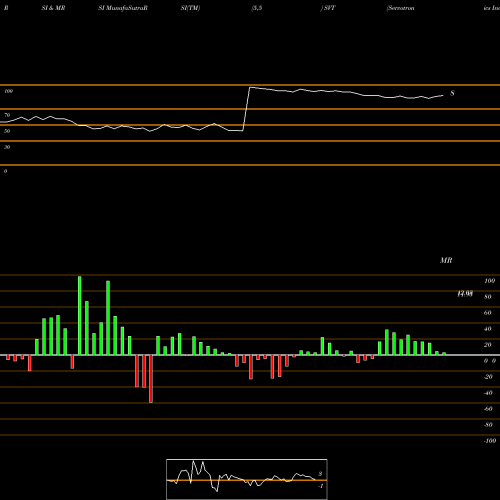
Task: Click the 'MR' panel title
Action: (446, 260)
